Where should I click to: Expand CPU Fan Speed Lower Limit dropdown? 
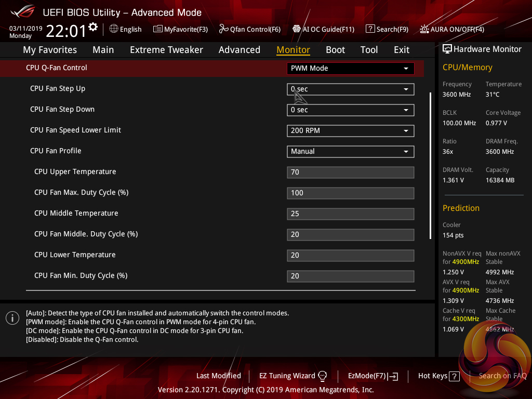coord(351,130)
